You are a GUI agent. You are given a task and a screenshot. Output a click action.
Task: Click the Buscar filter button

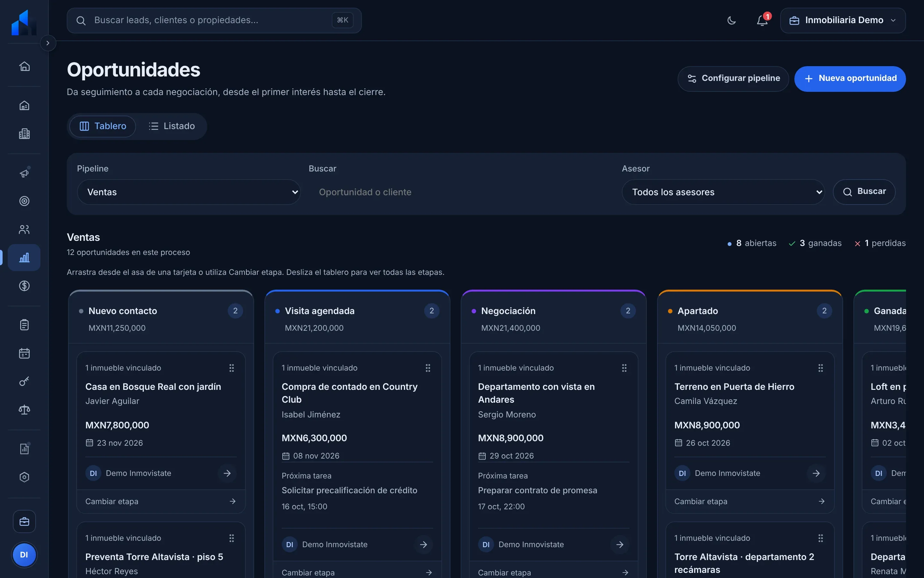864,192
